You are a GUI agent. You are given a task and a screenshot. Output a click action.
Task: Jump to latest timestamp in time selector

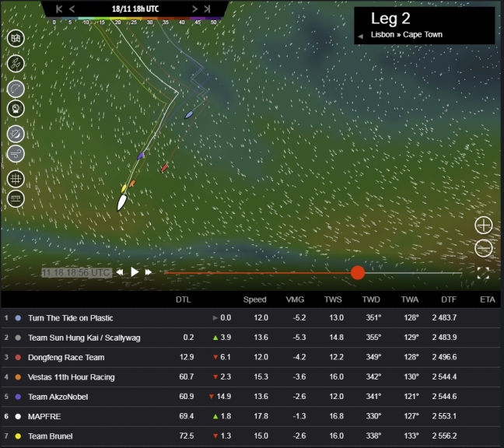click(x=208, y=9)
